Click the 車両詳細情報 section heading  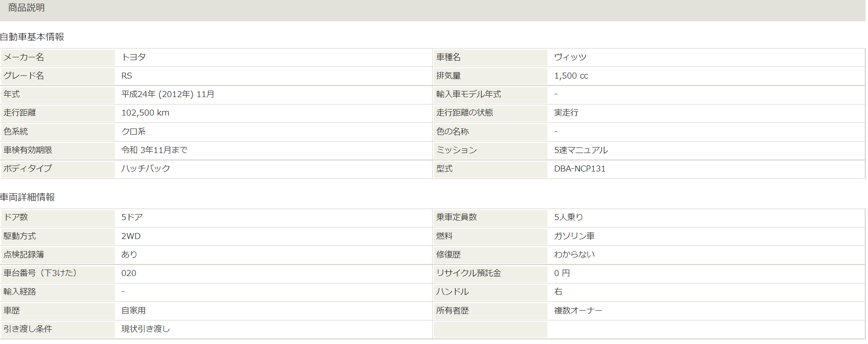27,197
